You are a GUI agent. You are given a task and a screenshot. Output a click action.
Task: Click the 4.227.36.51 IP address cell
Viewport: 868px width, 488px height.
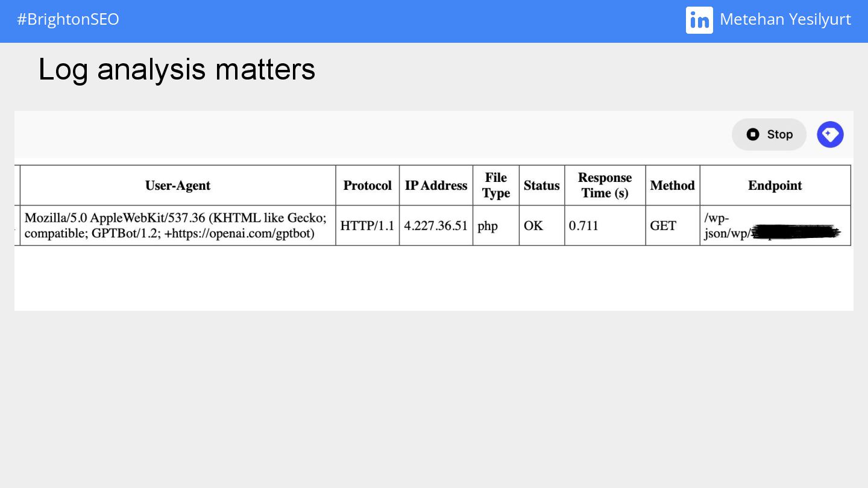(436, 226)
